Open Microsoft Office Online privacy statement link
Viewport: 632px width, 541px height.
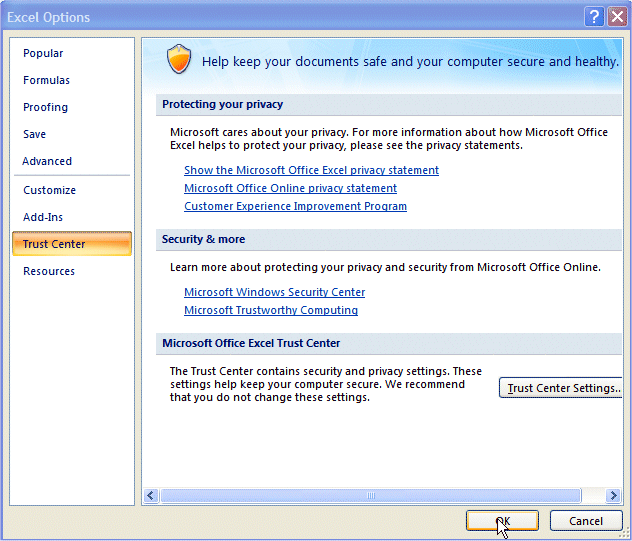click(290, 188)
